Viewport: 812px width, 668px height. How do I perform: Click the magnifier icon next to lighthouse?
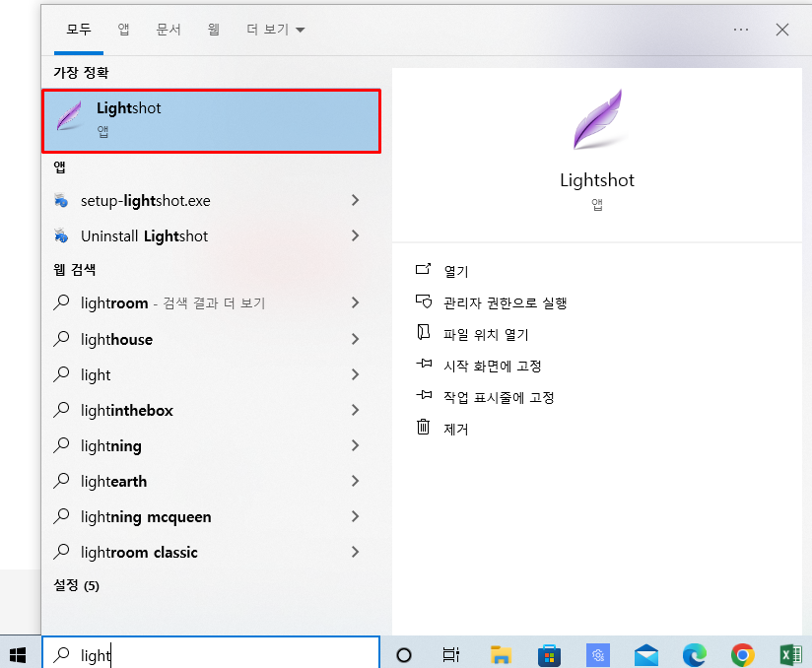point(61,339)
